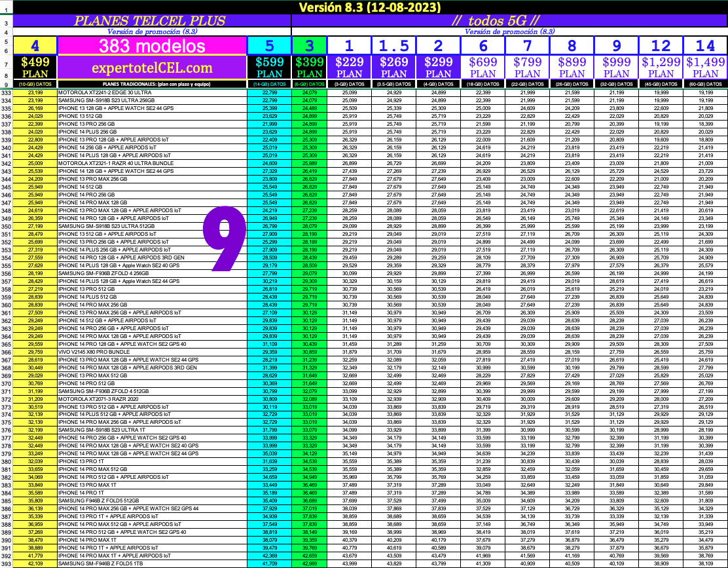The image size is (728, 568).
Task: Click the "(14-GB) DATOS" label cell
Action: point(269,84)
